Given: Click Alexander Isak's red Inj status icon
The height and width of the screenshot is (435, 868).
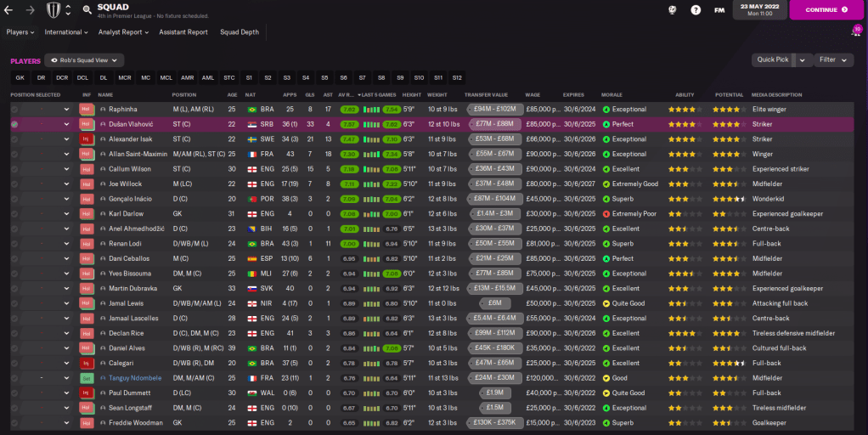Looking at the screenshot, I should [86, 139].
